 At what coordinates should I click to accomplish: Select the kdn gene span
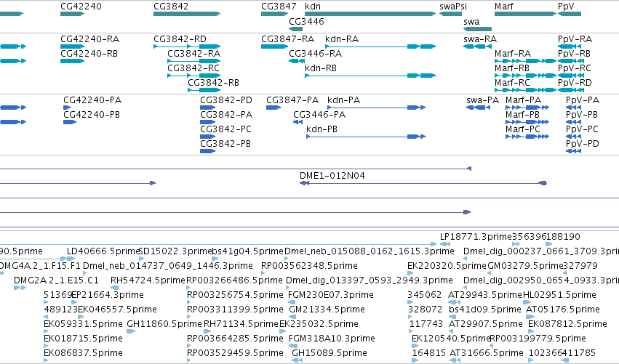pyautogui.click(x=370, y=14)
